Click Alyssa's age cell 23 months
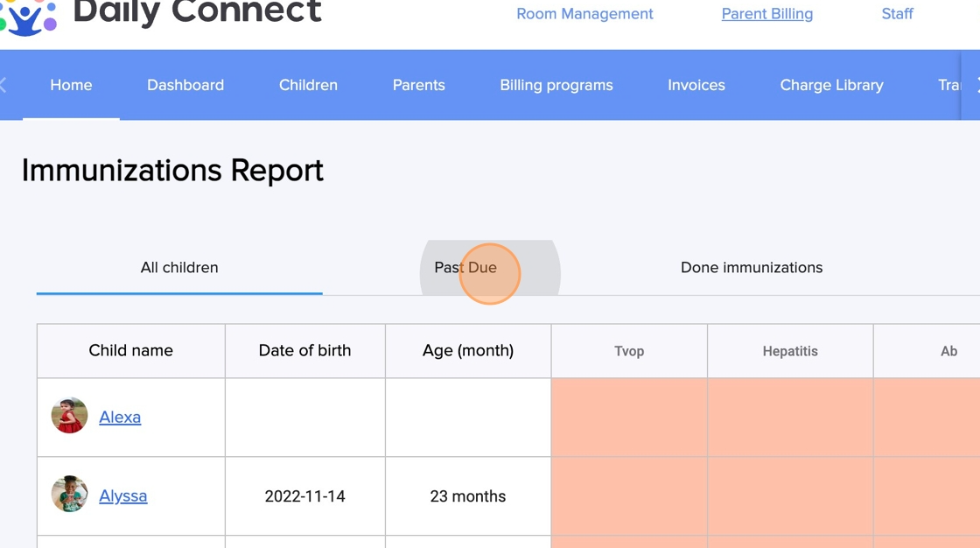 [468, 496]
